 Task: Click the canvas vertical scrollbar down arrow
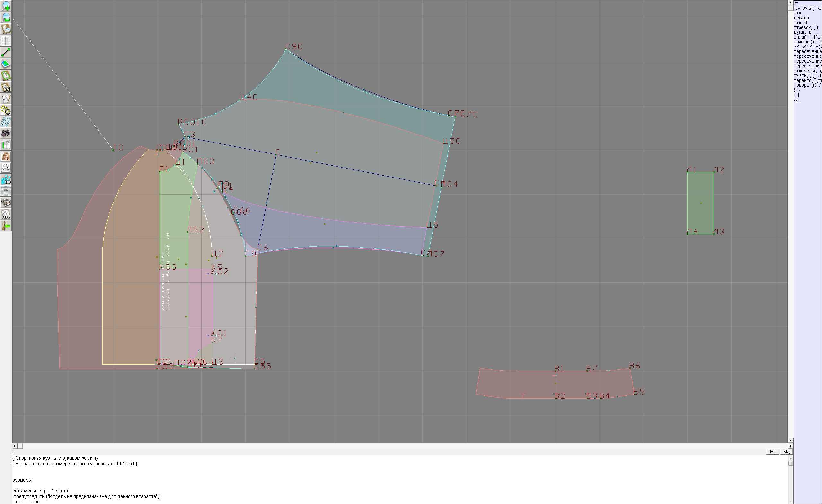coord(791,441)
